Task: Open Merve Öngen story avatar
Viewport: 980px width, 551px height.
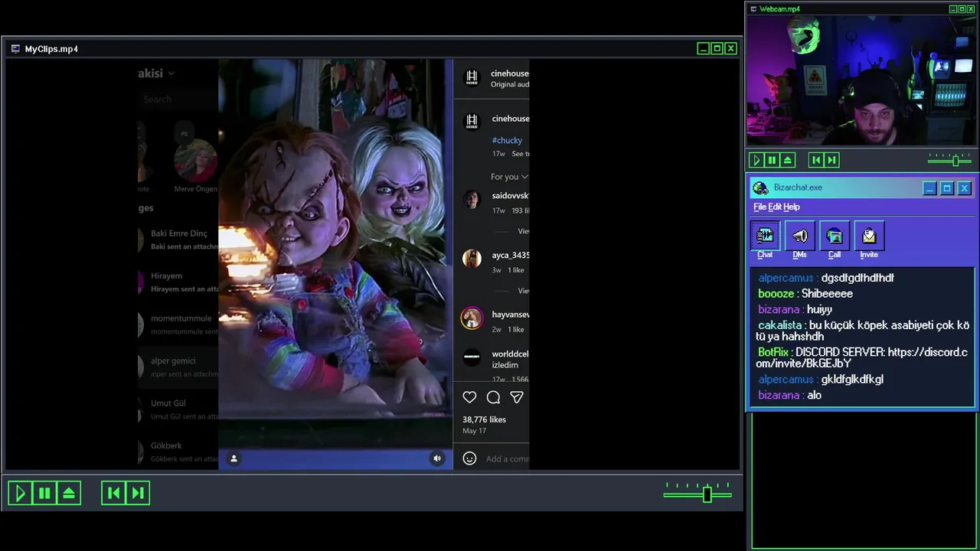Action: pyautogui.click(x=196, y=160)
